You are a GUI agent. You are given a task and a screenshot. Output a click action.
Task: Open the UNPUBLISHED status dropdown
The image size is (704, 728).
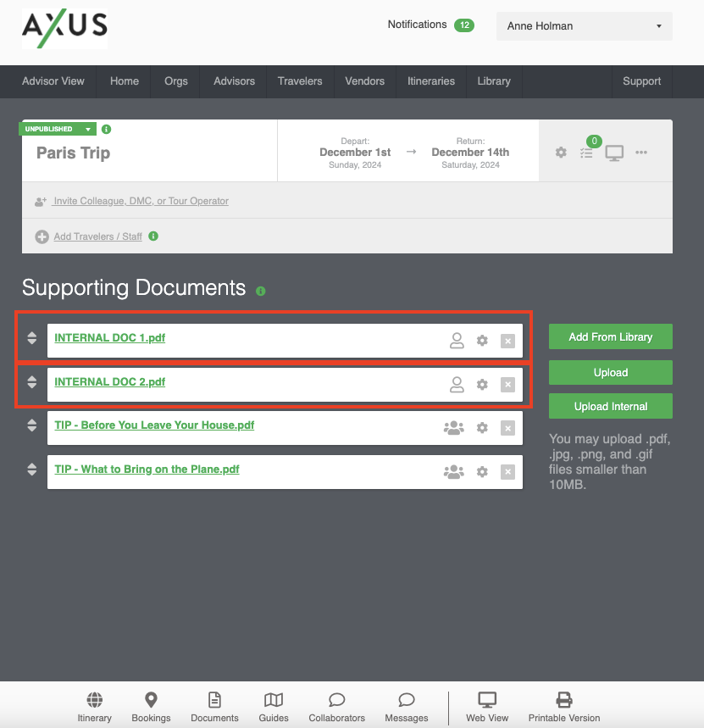58,128
